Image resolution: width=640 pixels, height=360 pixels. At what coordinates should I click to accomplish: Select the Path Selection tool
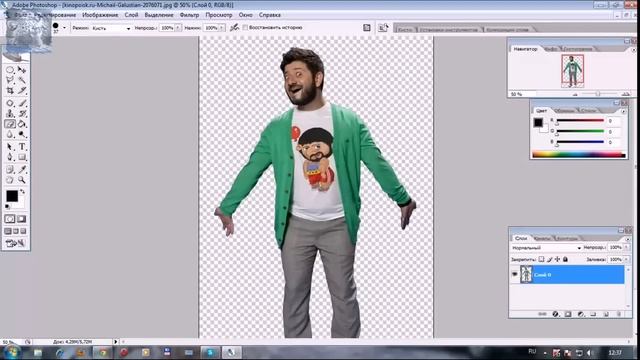click(10, 147)
